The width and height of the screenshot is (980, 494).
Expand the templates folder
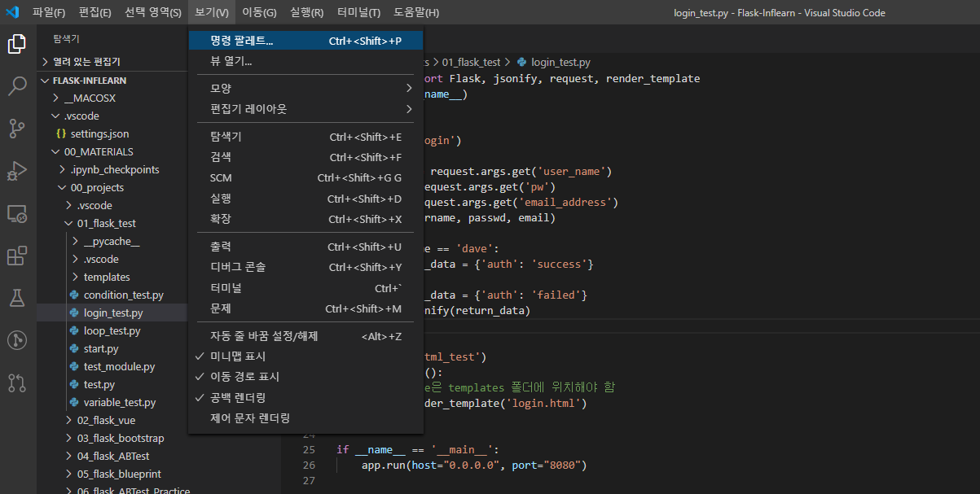point(112,277)
